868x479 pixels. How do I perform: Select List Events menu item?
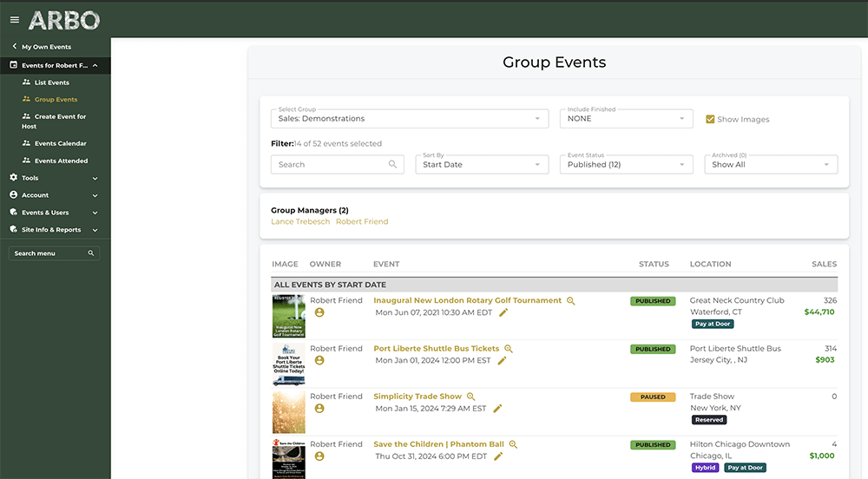click(x=52, y=82)
